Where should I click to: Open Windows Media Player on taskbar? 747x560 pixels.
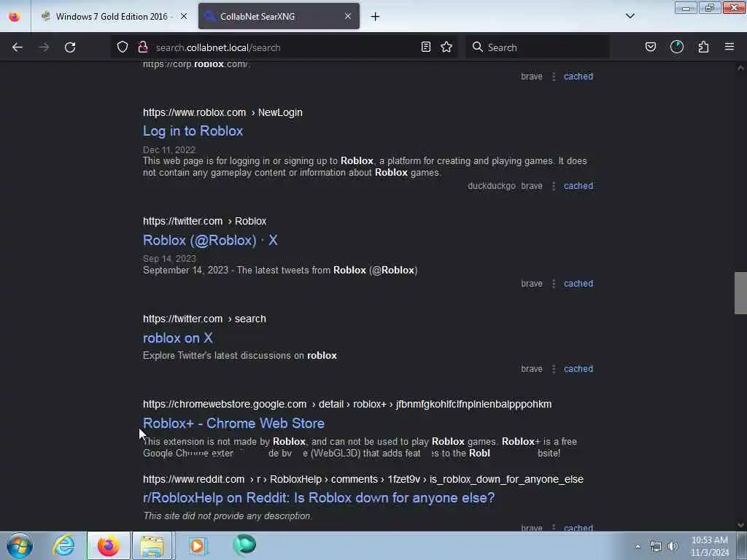pos(197,545)
